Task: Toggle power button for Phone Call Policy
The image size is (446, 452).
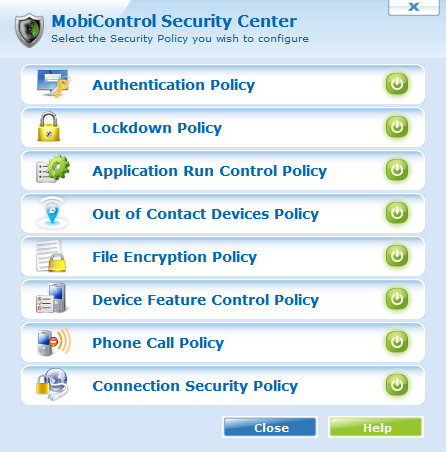Action: tap(397, 342)
